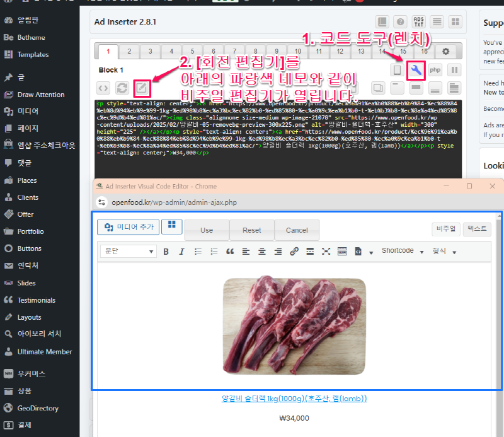
Task: Switch to Ad Inserter block tab 2
Action: pos(129,50)
